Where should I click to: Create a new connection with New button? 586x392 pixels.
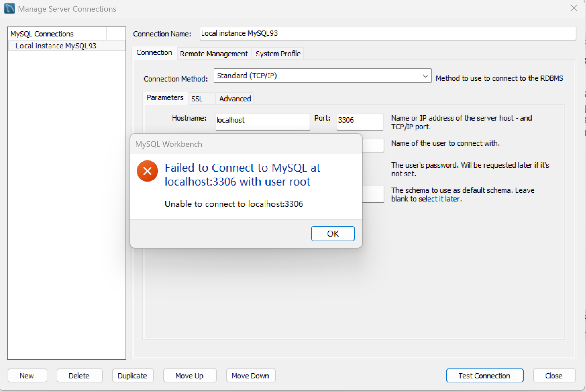point(27,375)
